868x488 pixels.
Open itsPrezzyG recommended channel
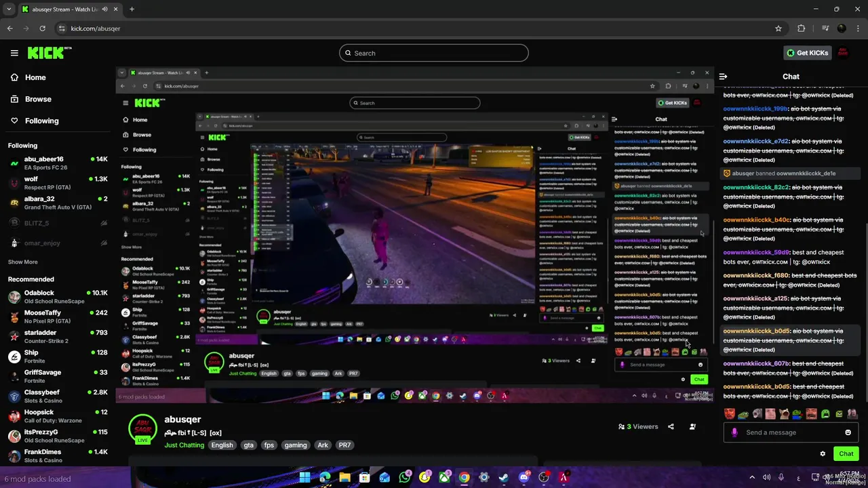pyautogui.click(x=58, y=436)
